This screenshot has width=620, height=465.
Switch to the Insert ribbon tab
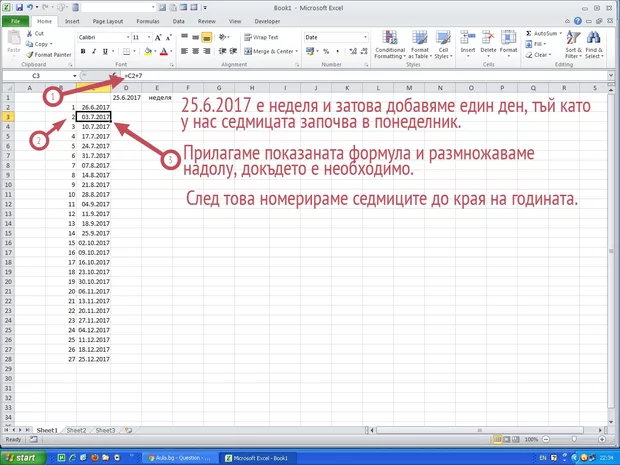pos(72,21)
